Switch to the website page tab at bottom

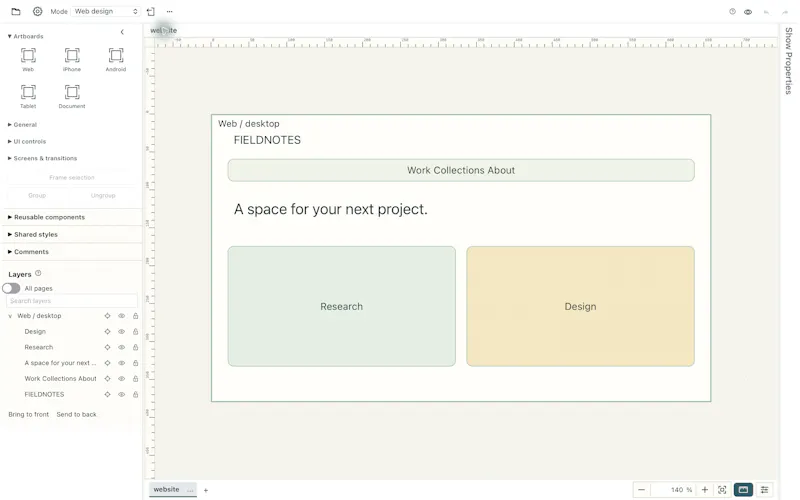166,489
